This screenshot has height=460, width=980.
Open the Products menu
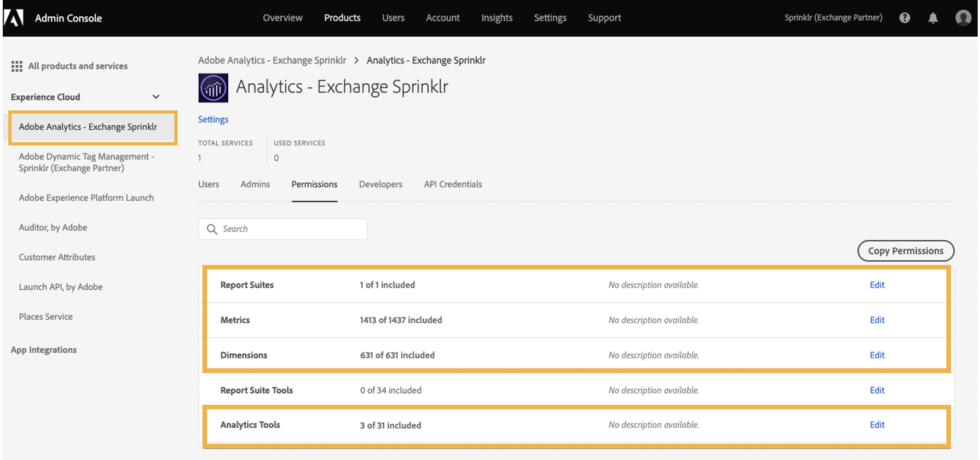(342, 18)
